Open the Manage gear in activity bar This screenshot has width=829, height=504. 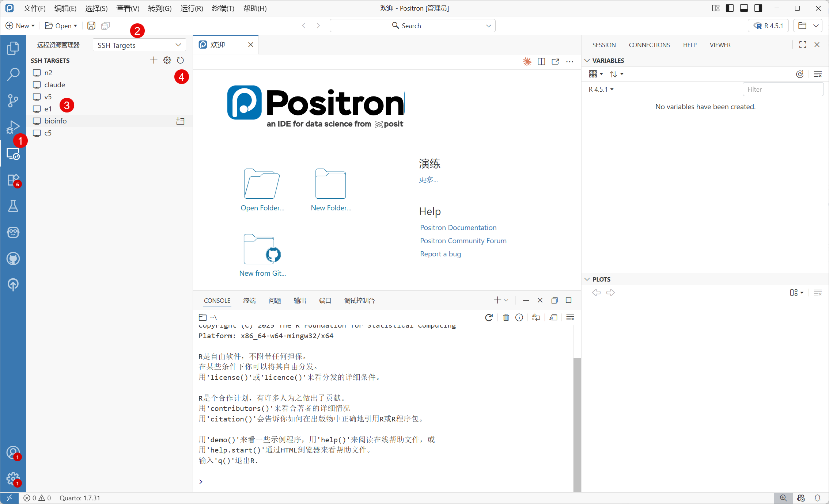(13, 478)
